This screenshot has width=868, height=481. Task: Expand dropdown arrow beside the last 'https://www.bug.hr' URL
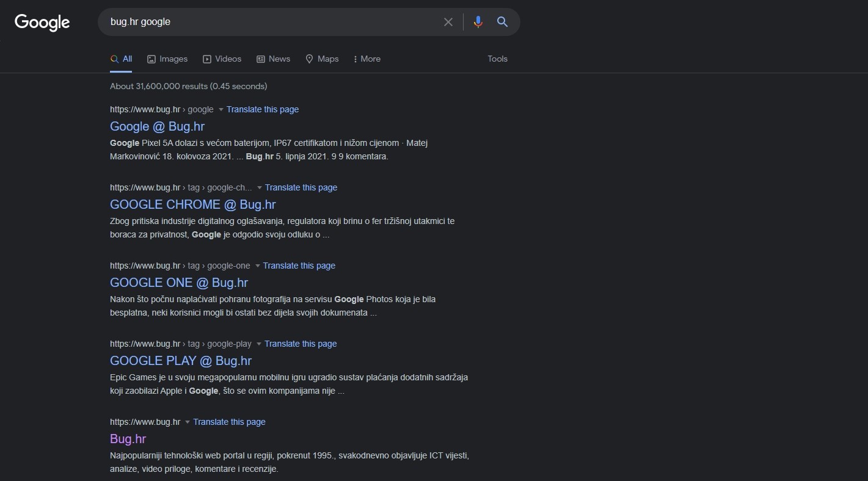coord(188,422)
